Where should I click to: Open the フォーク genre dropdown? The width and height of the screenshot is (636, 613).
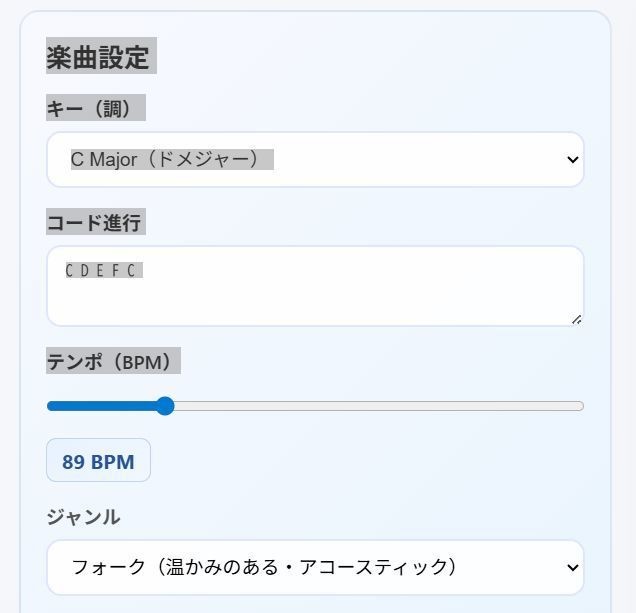(x=315, y=568)
